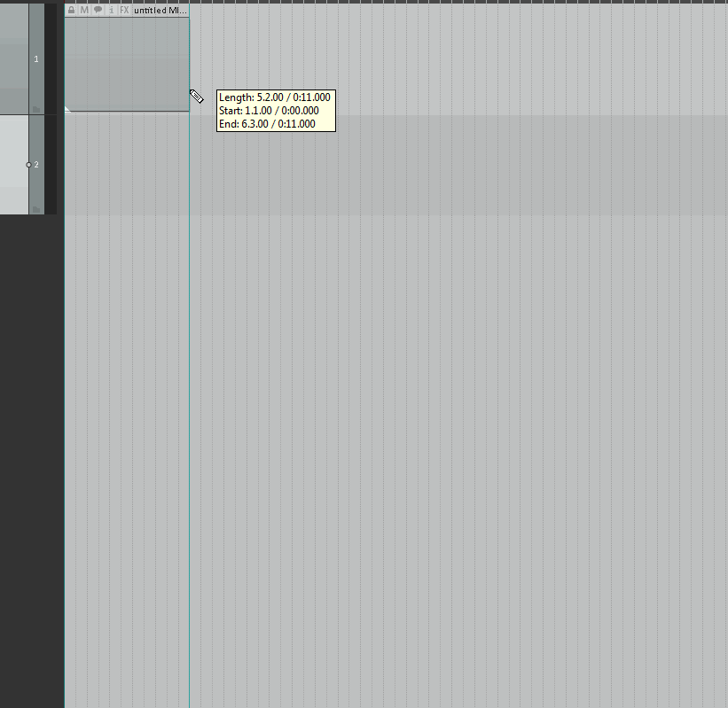This screenshot has width=728, height=708.
Task: Mute the untitled MIDI item with M
Action: coord(84,10)
